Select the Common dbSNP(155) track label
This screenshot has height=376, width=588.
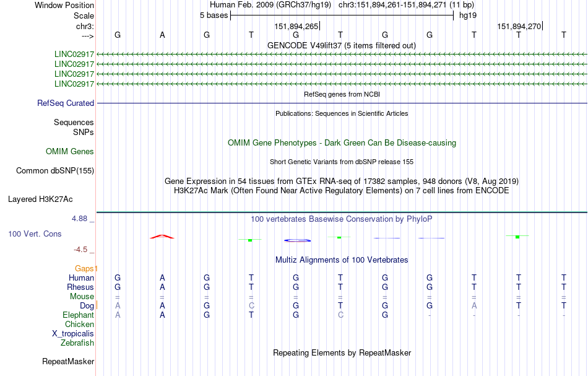(55, 171)
